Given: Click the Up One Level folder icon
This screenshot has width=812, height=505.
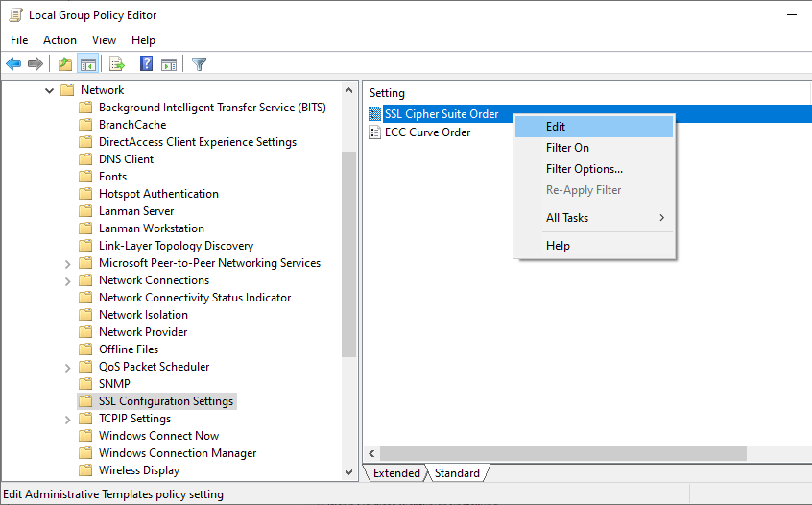Looking at the screenshot, I should (x=64, y=64).
